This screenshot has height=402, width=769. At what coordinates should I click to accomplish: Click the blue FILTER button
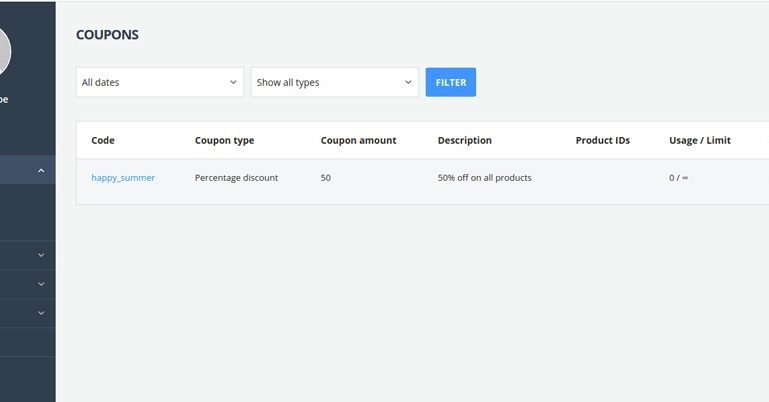click(451, 82)
